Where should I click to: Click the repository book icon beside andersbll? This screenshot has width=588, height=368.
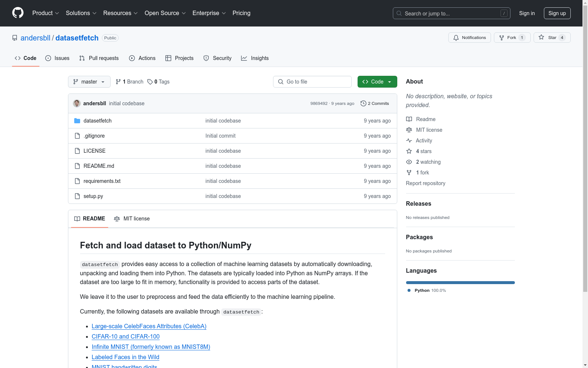click(15, 38)
